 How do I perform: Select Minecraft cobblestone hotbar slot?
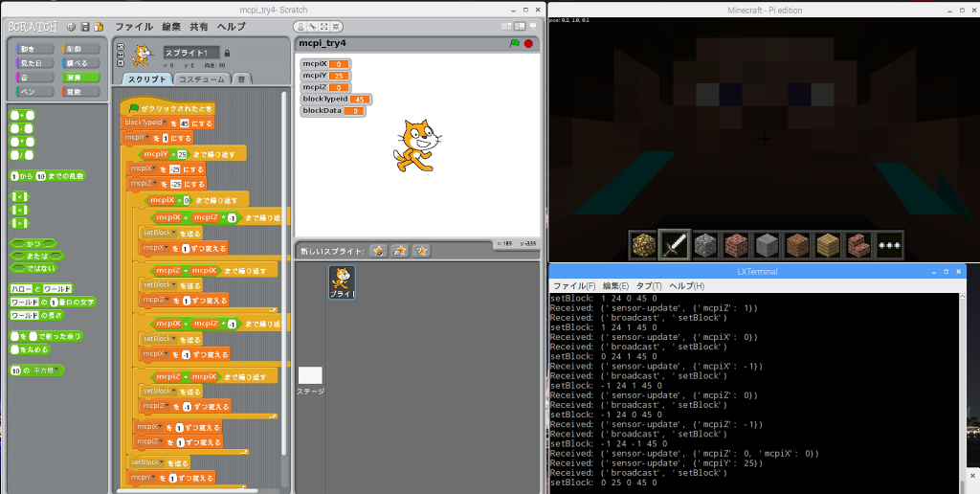(705, 245)
